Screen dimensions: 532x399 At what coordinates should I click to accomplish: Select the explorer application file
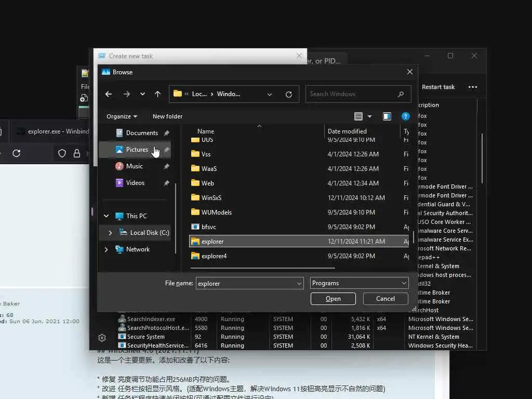(x=299, y=242)
